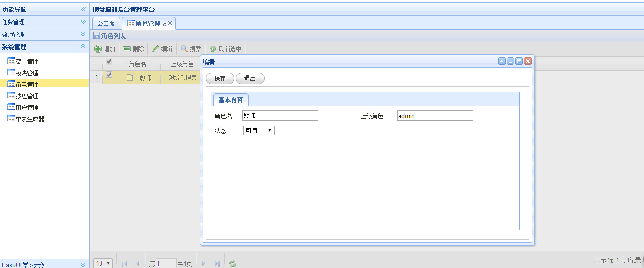Uncheck the checkbox in the 教师 row
Screen dimensions: 644x268
[109, 75]
